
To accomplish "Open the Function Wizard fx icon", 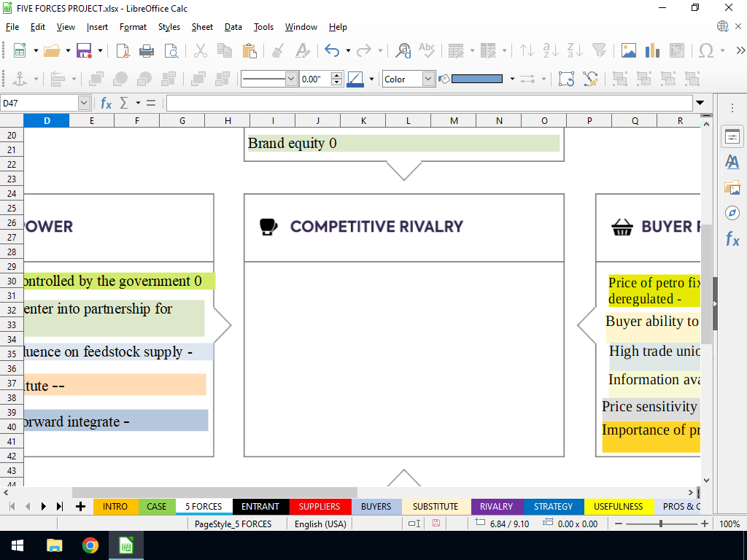I will click(x=106, y=103).
